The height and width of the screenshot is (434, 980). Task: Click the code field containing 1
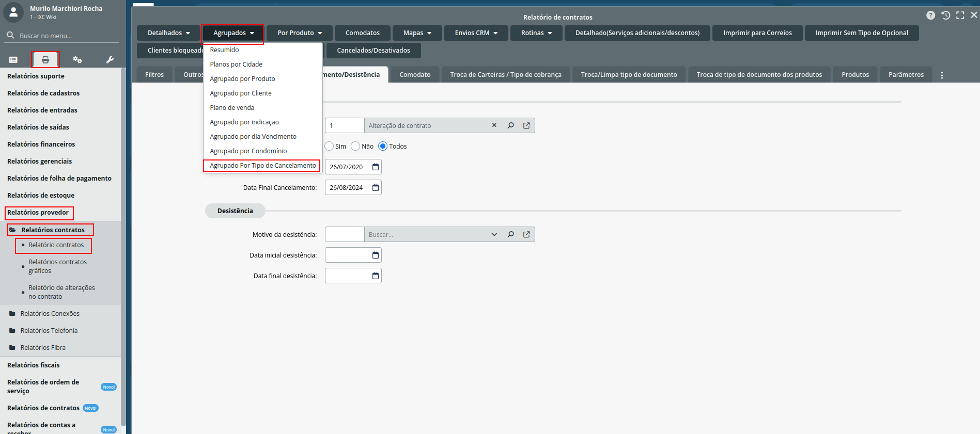point(345,125)
